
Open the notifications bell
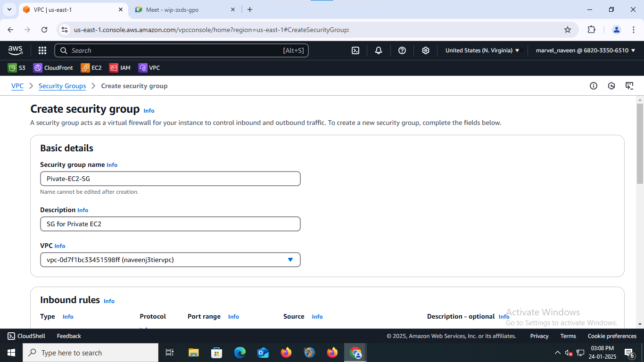click(x=379, y=50)
